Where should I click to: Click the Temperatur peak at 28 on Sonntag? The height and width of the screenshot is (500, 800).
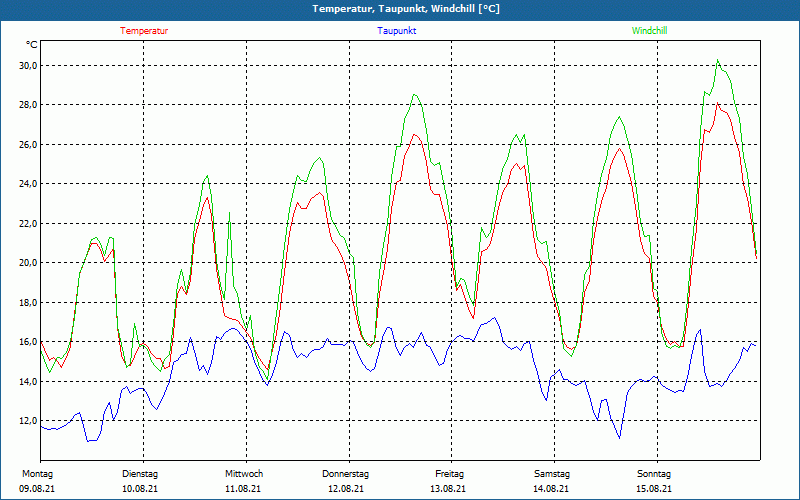tap(717, 104)
